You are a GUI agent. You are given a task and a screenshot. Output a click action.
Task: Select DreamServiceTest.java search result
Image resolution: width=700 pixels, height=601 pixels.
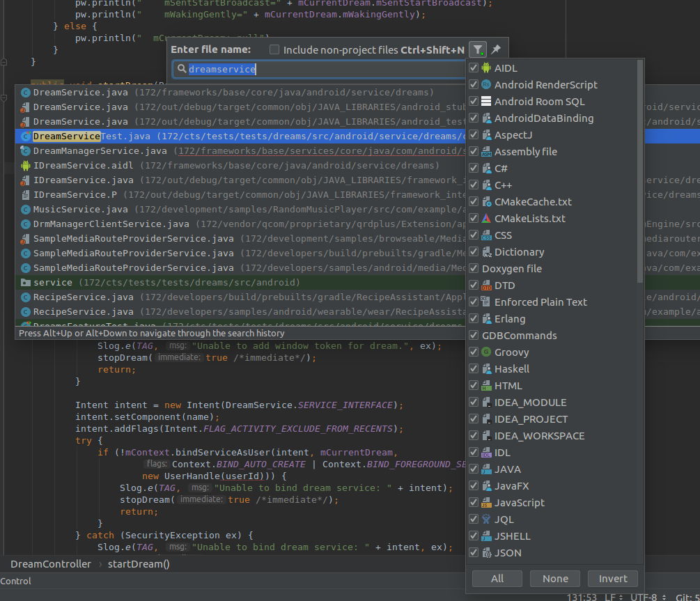pyautogui.click(x=240, y=136)
